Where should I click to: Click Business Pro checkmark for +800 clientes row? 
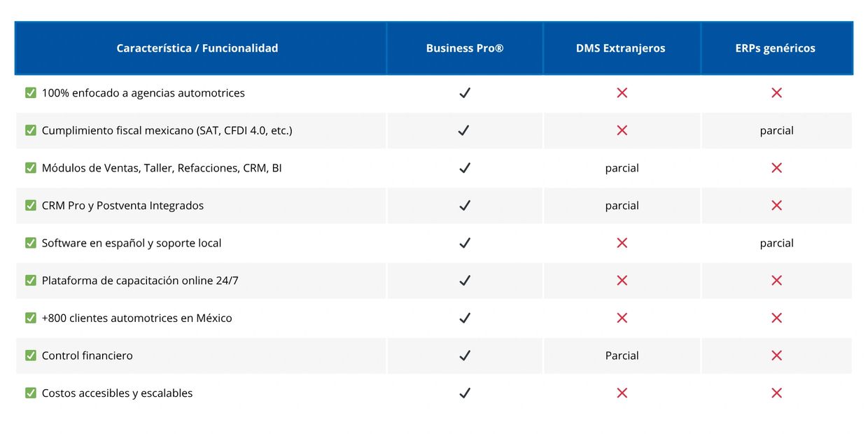[464, 318]
